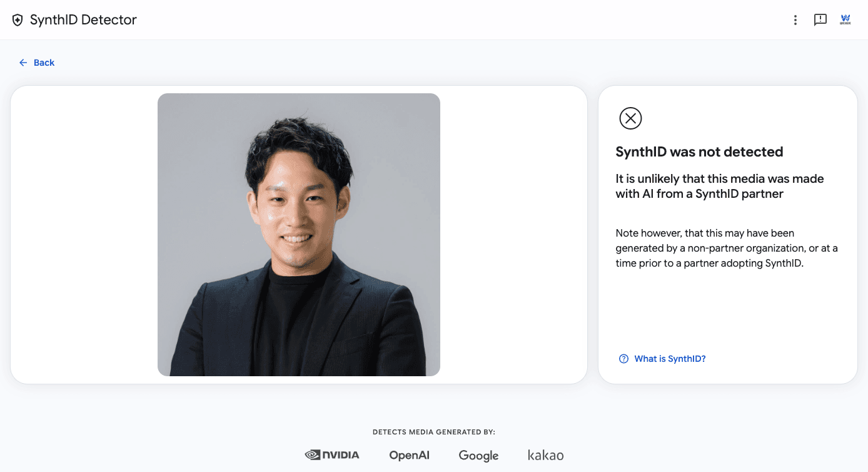Click the 'Note however' paragraph

coord(727,248)
